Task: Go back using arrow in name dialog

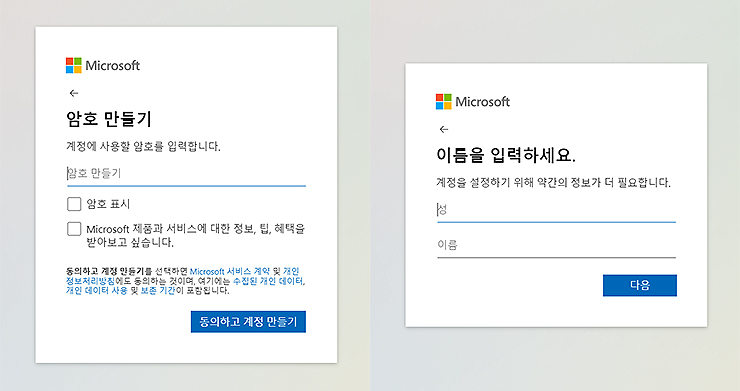Action: tap(444, 129)
